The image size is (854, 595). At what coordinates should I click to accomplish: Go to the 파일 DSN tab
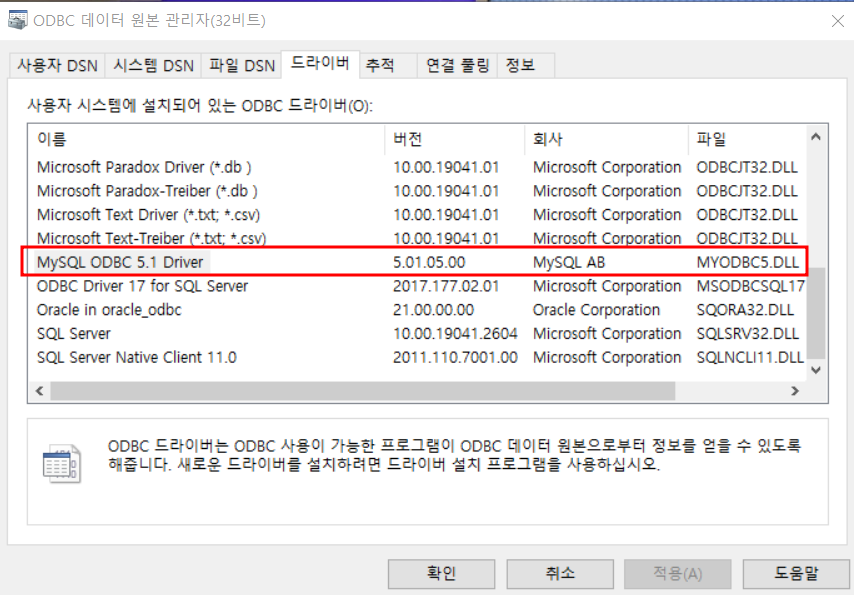242,66
